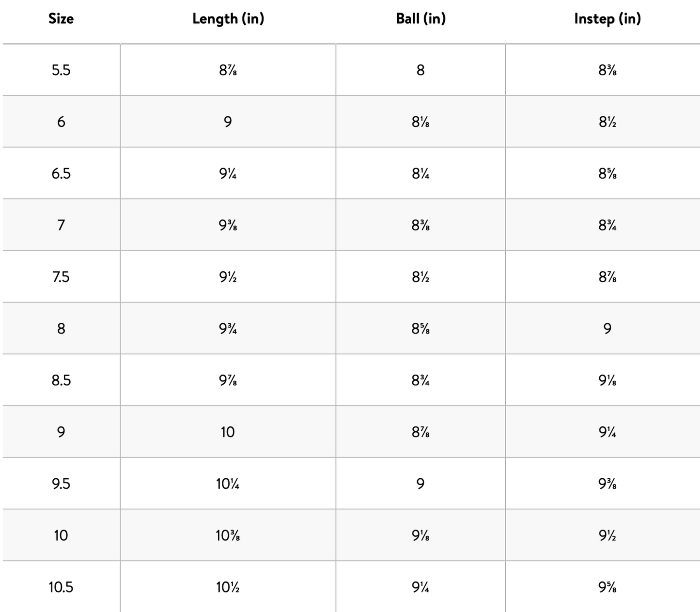This screenshot has width=700, height=612.
Task: Select the instep value for size 10
Action: (x=607, y=535)
